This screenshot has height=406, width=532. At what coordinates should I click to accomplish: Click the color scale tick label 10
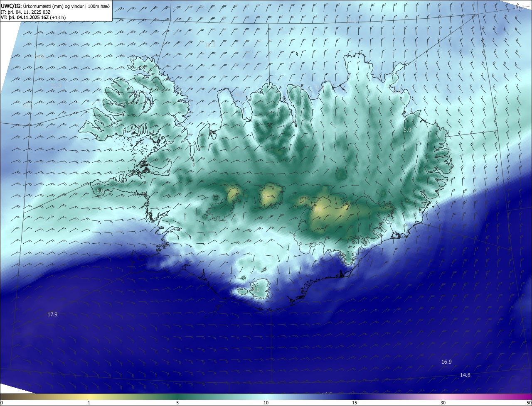[266, 402]
